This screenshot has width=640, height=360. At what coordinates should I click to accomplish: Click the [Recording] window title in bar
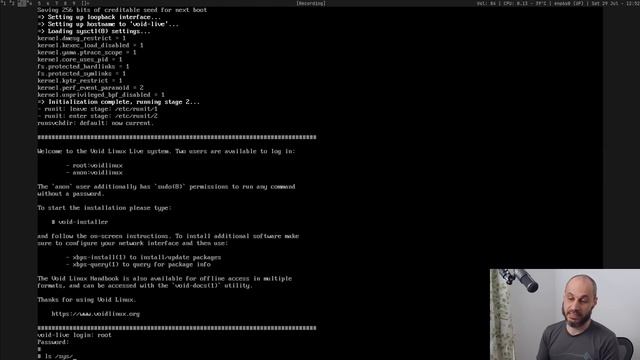(x=311, y=3)
